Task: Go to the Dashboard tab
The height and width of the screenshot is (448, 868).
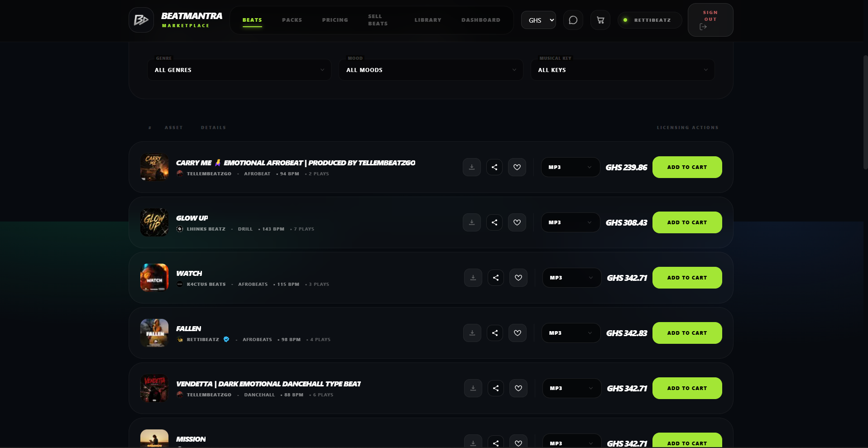Action: pos(481,20)
